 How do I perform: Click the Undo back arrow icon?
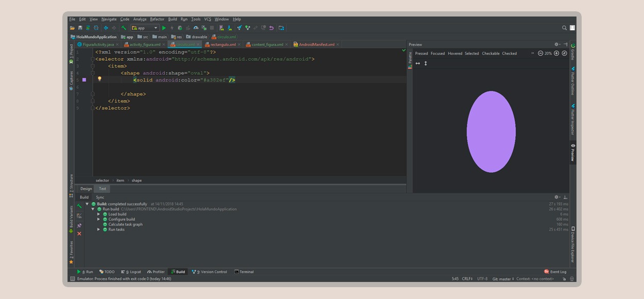(x=106, y=28)
